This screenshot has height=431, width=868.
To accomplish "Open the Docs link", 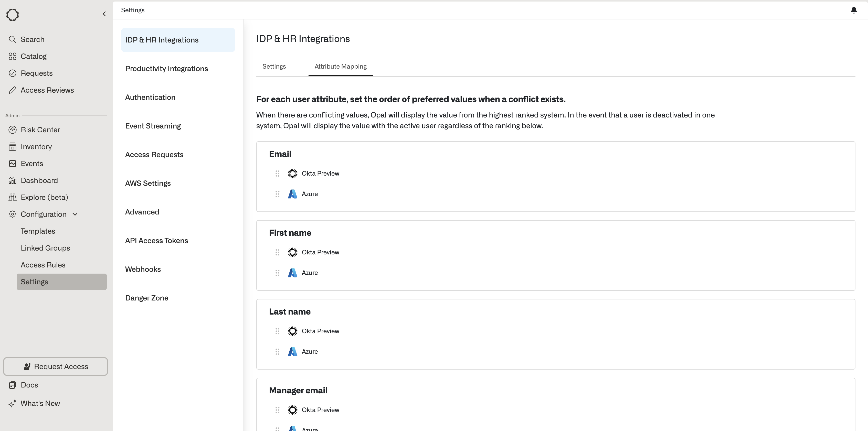I will pyautogui.click(x=29, y=385).
